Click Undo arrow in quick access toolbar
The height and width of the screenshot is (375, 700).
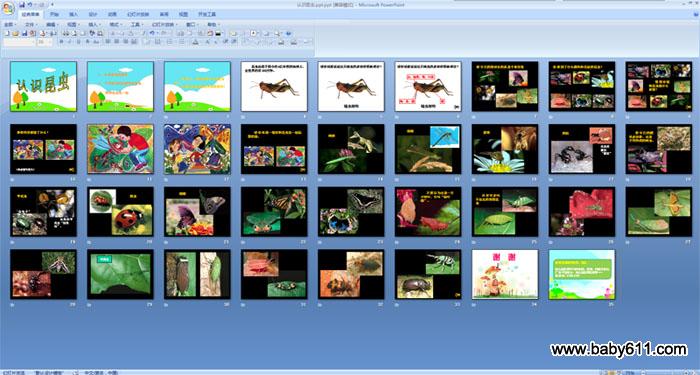[29, 4]
